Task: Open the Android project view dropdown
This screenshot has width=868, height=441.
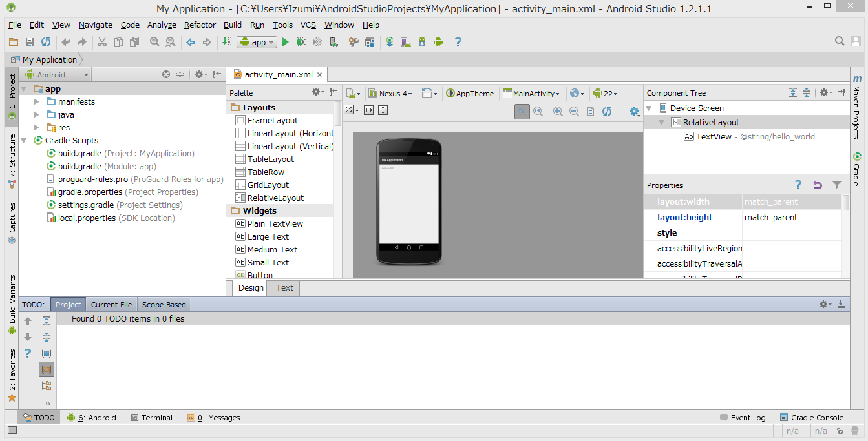Action: coord(56,74)
